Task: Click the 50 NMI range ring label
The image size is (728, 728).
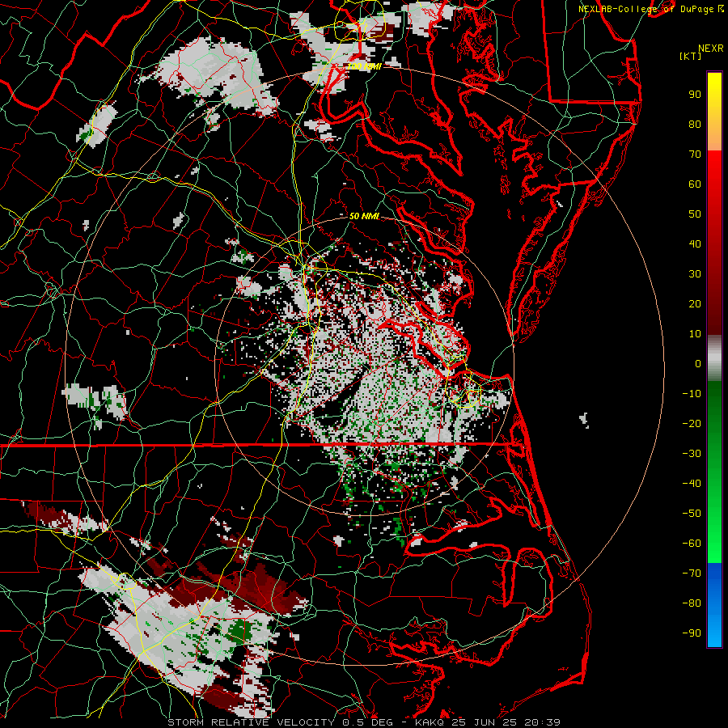Action: click(x=365, y=216)
